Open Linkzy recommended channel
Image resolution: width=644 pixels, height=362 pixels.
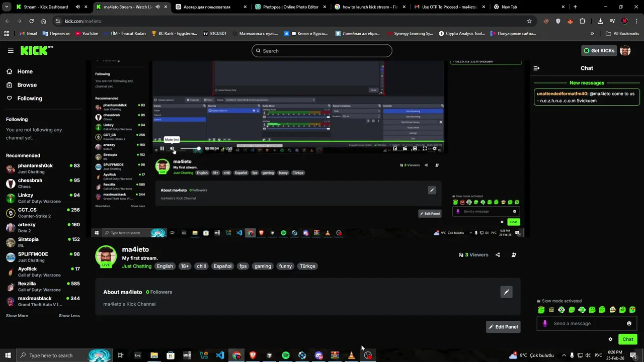pos(43,198)
